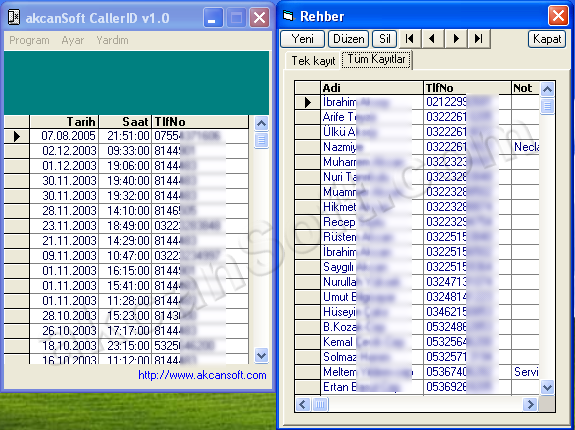Image resolution: width=575 pixels, height=430 pixels.
Task: Select the call dated 23.11.2003
Action: coord(126,226)
